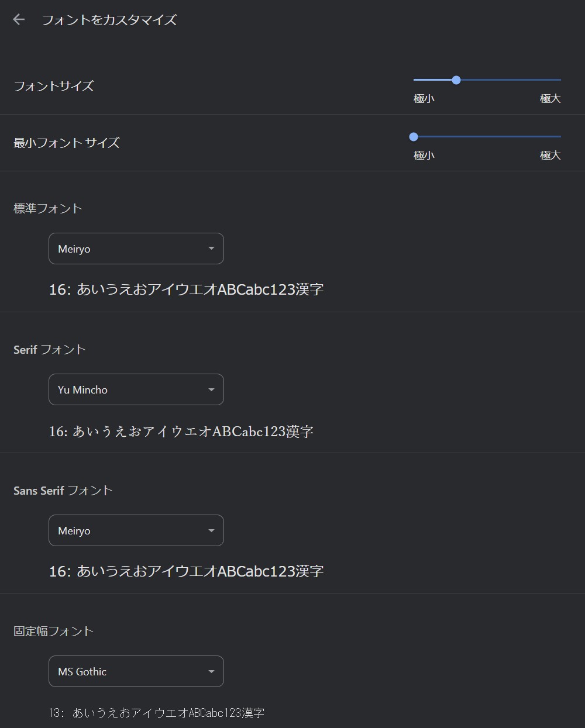The width and height of the screenshot is (585, 728).
Task: Open the MS Gothic font selector
Action: pyautogui.click(x=136, y=671)
